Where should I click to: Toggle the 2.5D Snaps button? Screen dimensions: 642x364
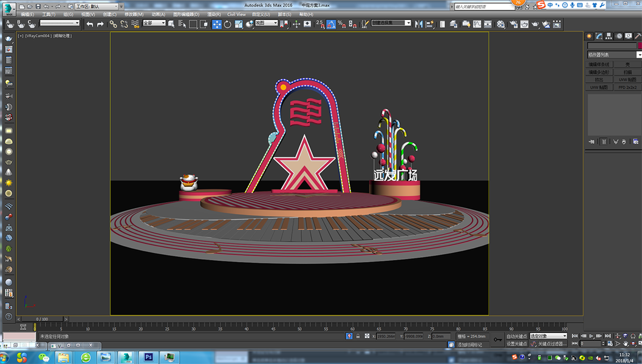[x=320, y=24]
